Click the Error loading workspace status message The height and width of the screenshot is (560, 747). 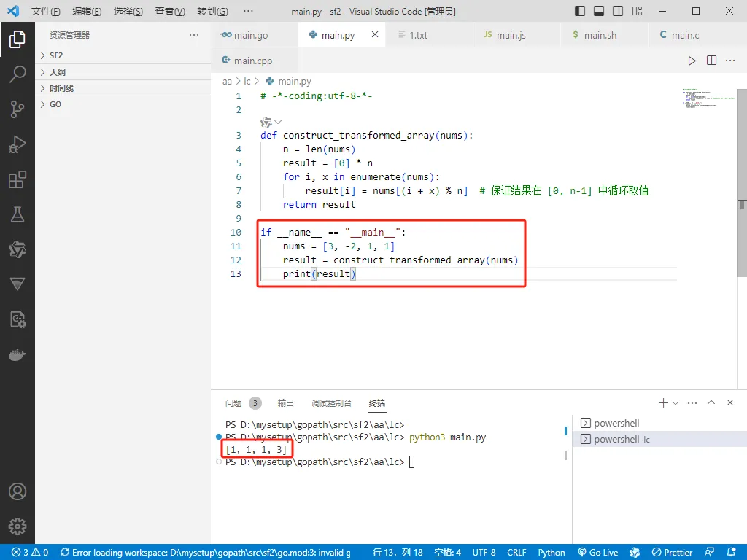(205, 553)
